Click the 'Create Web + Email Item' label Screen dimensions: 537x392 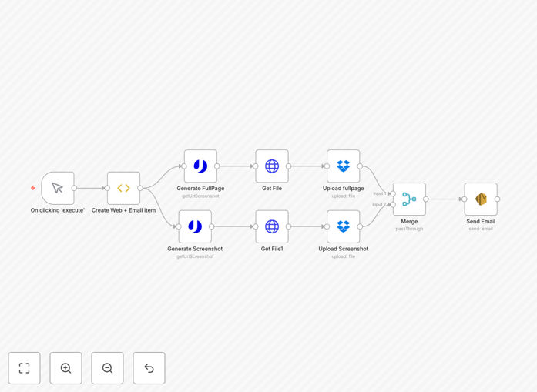tap(123, 210)
